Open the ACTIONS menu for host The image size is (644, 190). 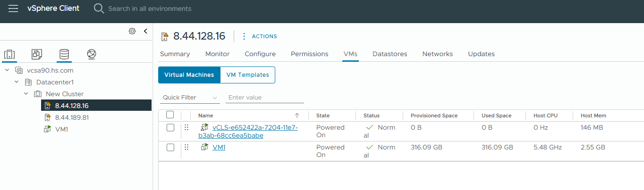[264, 36]
